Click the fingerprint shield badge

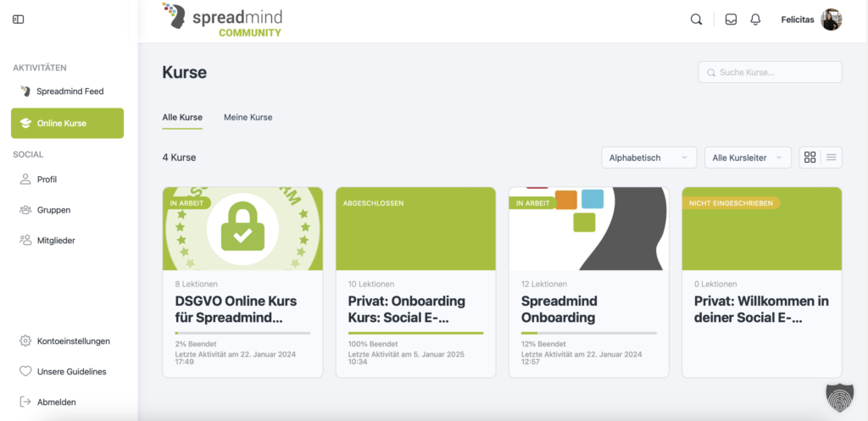pos(839,397)
